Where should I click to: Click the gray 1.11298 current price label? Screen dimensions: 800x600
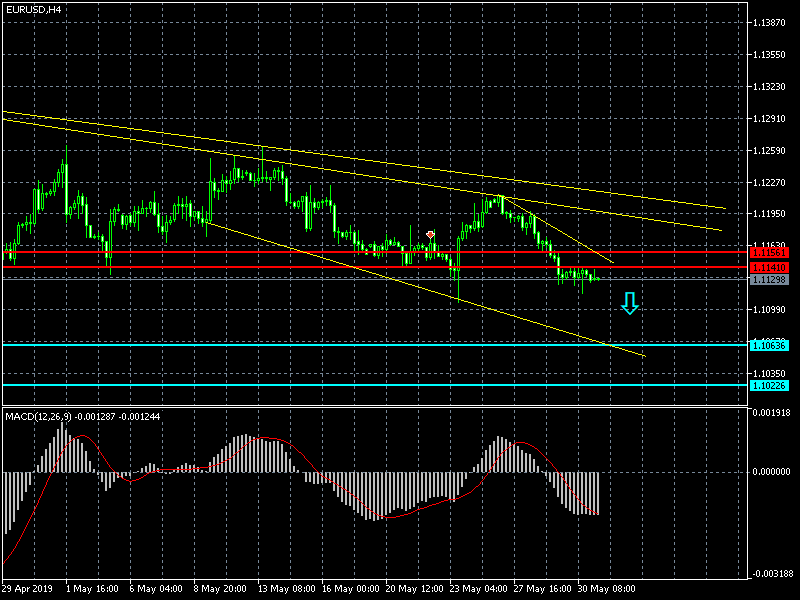point(769,280)
